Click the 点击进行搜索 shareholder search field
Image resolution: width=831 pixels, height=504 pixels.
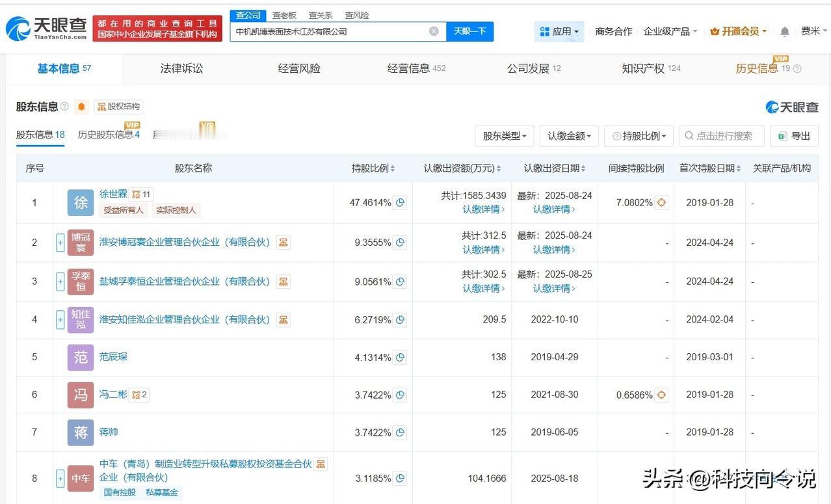(722, 136)
